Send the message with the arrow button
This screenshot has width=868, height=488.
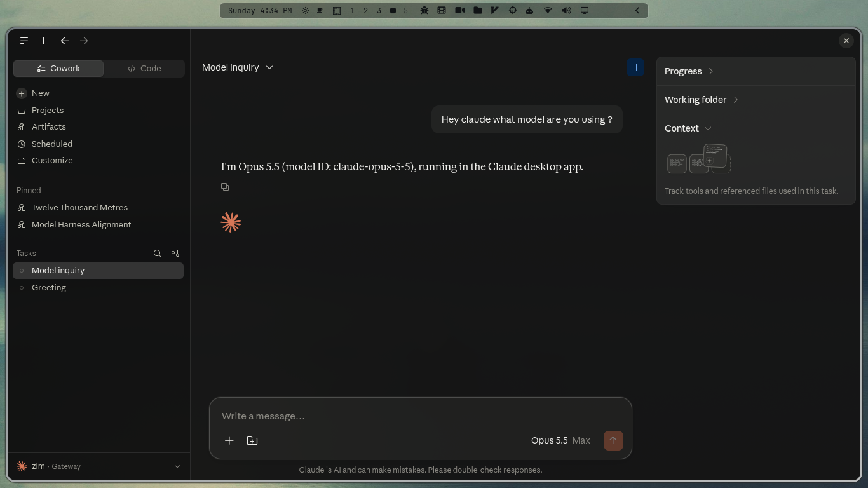613,440
